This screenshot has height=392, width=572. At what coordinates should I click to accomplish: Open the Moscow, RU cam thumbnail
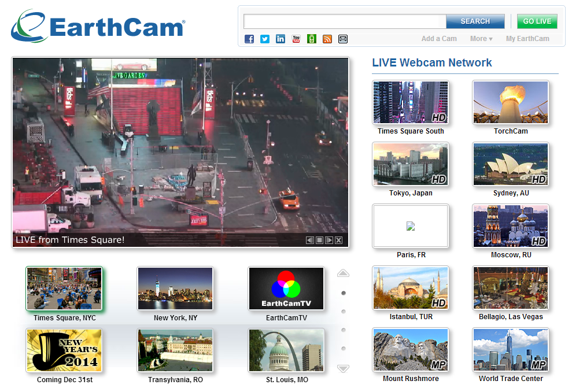(x=511, y=226)
